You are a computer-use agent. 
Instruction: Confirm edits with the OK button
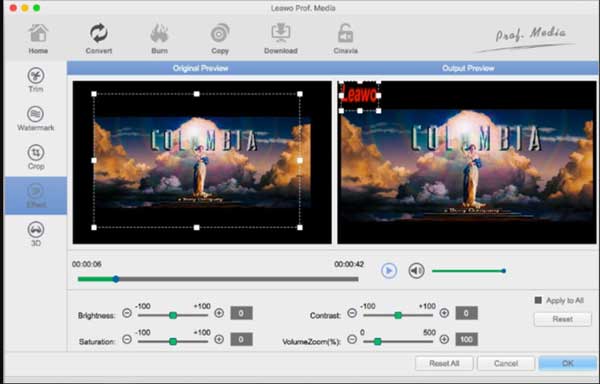(567, 363)
